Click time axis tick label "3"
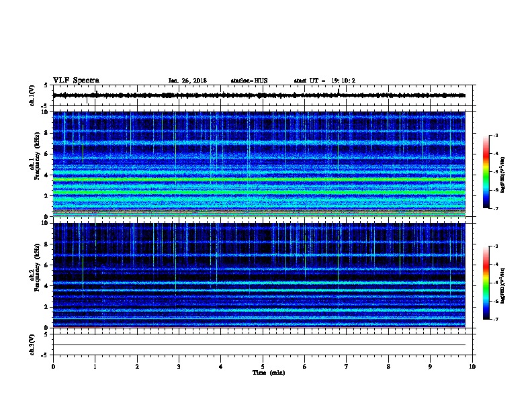The image size is (532, 411). point(179,367)
